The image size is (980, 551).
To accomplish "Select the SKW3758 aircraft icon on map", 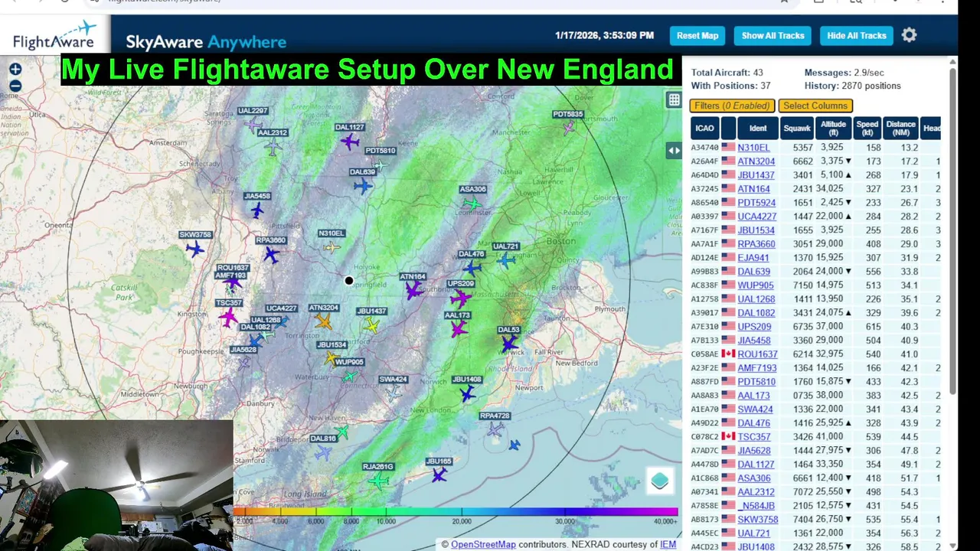I will [195, 249].
